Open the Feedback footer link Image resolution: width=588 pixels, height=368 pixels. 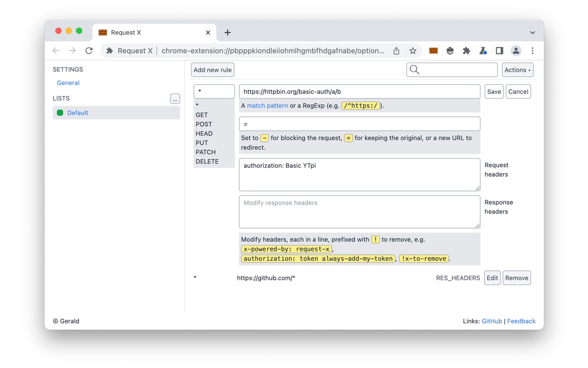pyautogui.click(x=521, y=321)
